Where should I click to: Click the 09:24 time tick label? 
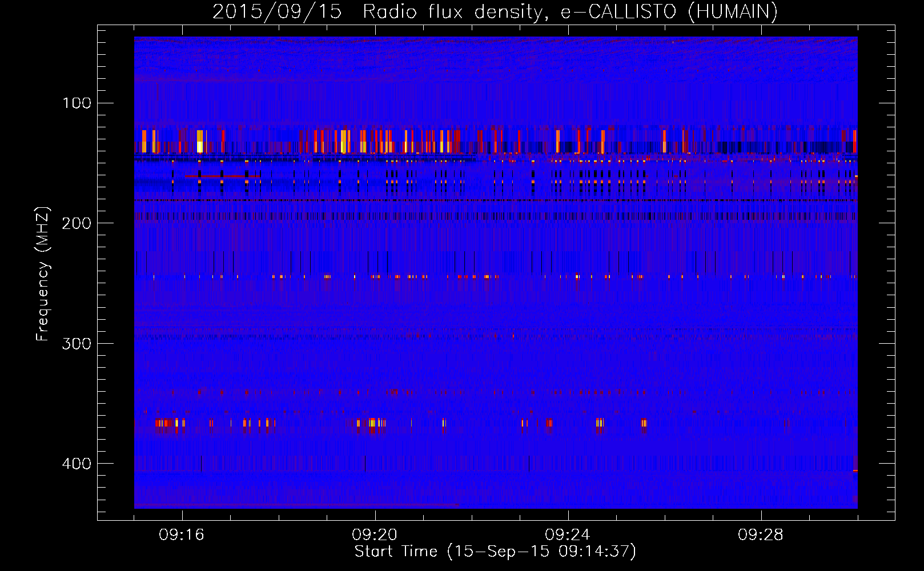[568, 535]
